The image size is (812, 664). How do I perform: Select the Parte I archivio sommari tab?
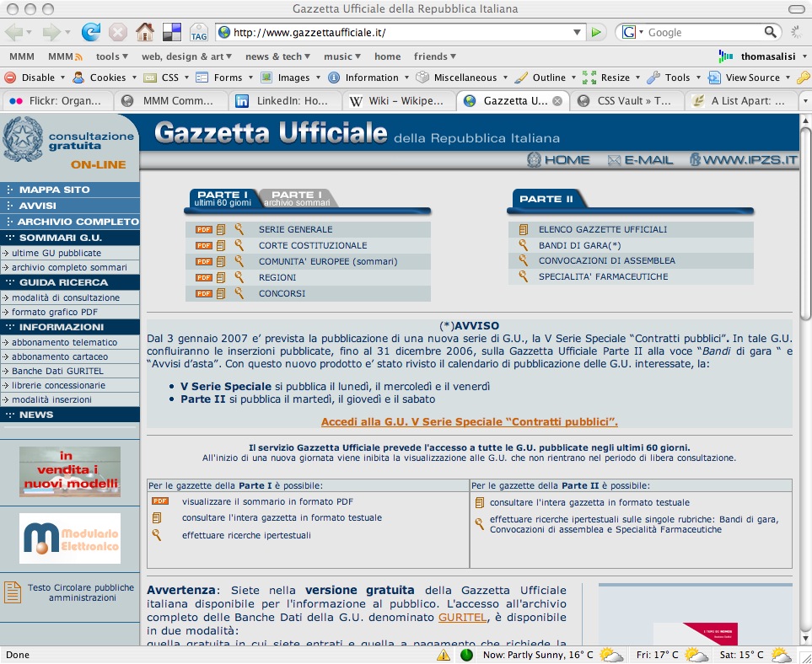click(x=298, y=198)
